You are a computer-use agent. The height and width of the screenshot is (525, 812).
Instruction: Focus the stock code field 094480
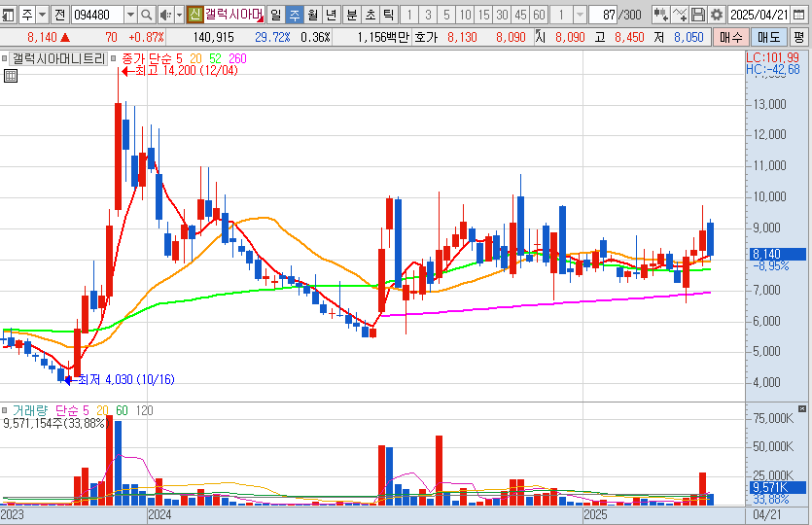tap(97, 15)
